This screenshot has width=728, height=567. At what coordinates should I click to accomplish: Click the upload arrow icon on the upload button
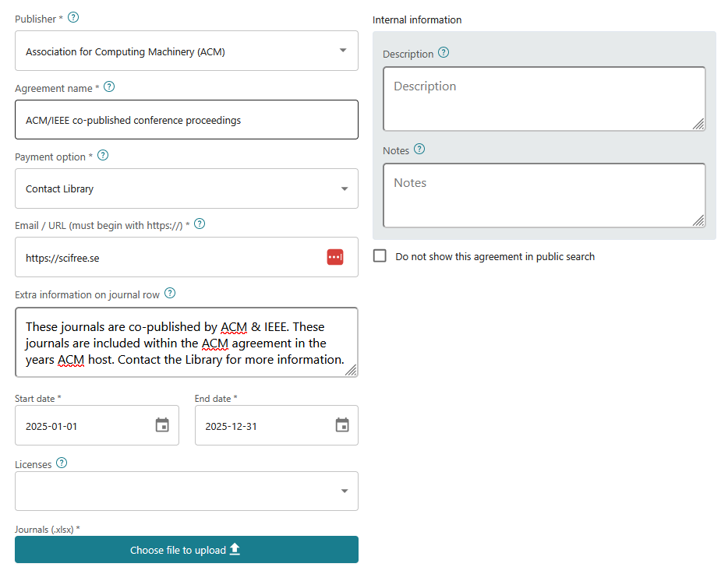click(234, 549)
